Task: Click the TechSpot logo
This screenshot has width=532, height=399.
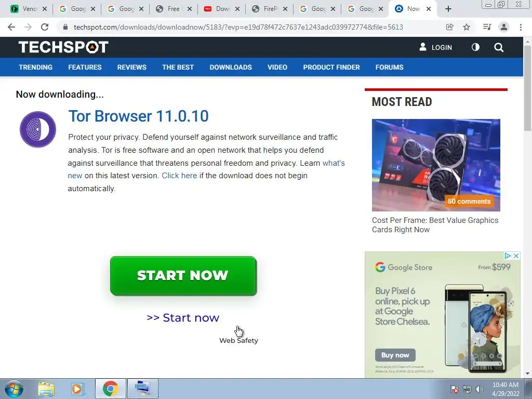Action: pyautogui.click(x=63, y=47)
